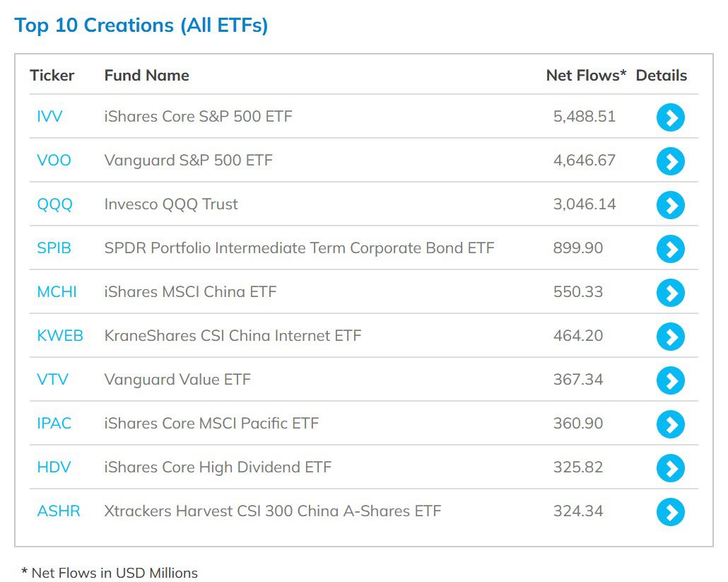Viewport: 728px width, 582px height.
Task: Click the SPIB row details arrow icon
Action: (670, 248)
